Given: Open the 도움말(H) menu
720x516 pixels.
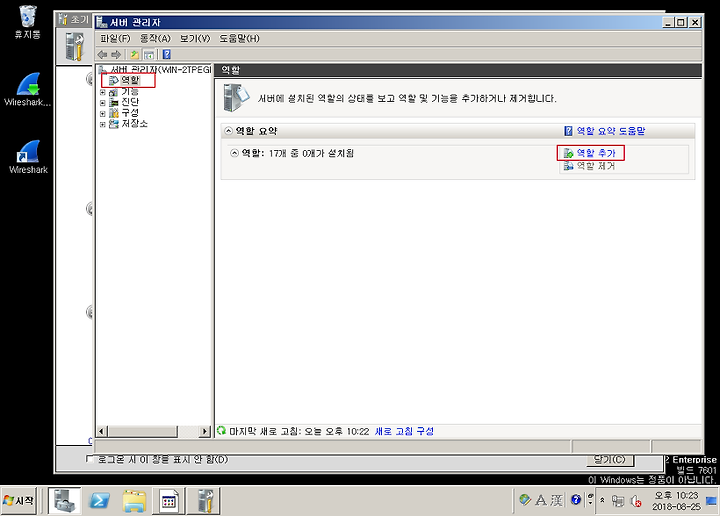Looking at the screenshot, I should tap(239, 39).
